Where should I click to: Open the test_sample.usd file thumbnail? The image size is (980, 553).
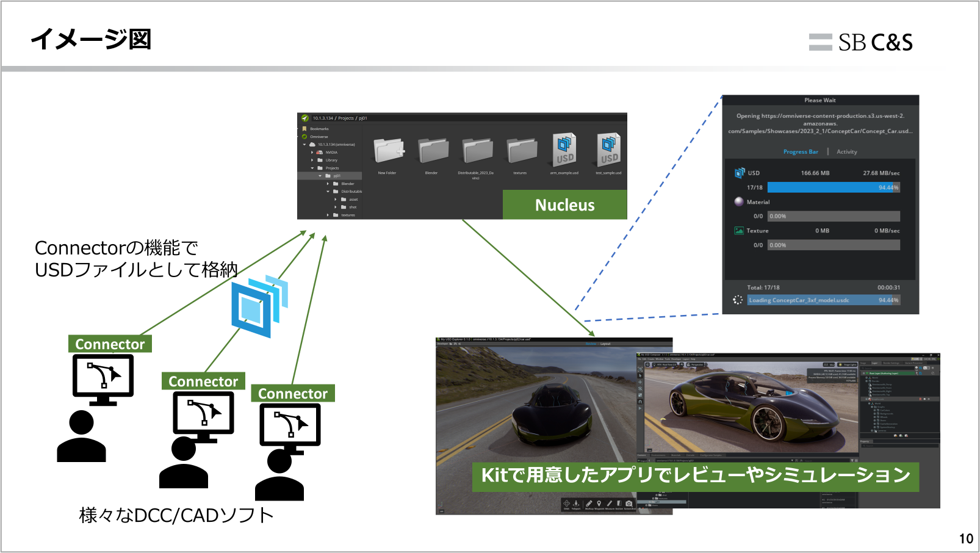click(x=609, y=150)
